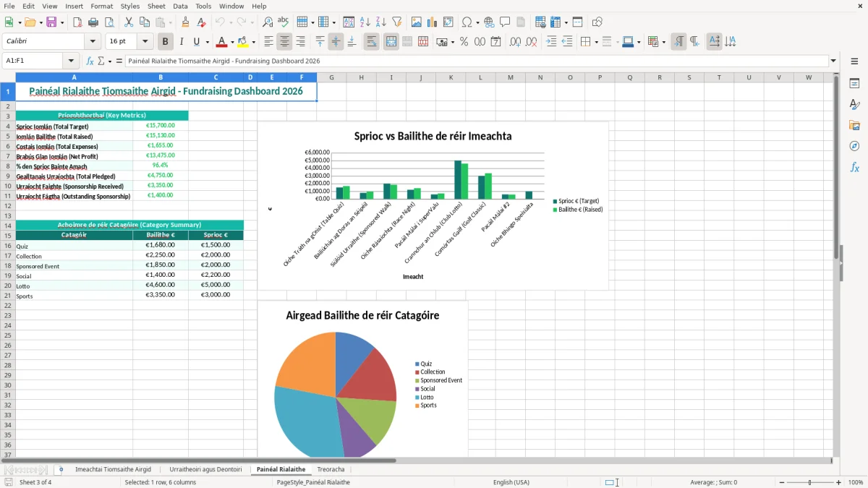This screenshot has height=488, width=868.
Task: Open the Tools menu
Action: [203, 6]
